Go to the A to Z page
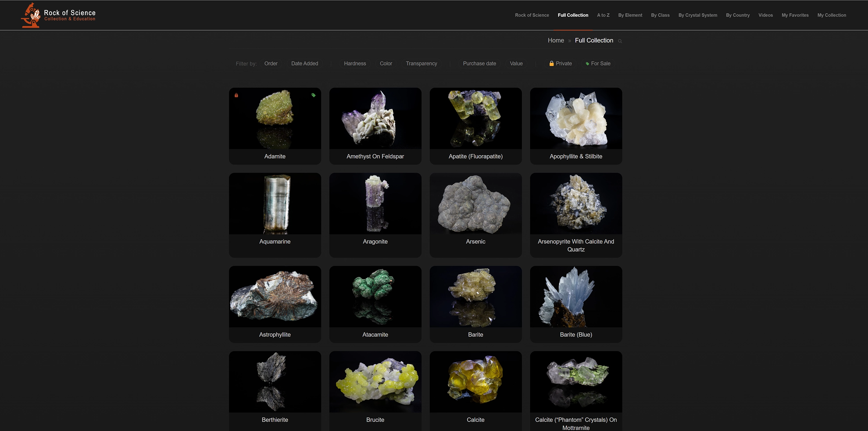This screenshot has width=868, height=431. point(603,15)
